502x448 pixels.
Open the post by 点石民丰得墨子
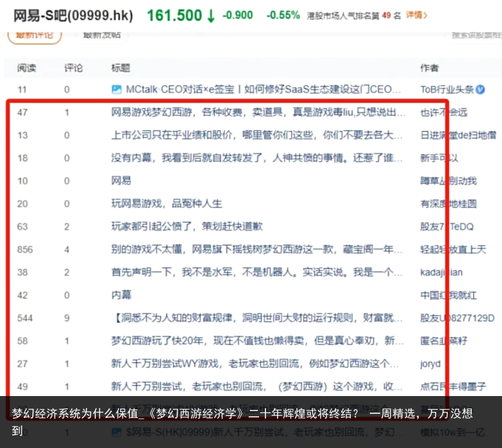(x=257, y=387)
